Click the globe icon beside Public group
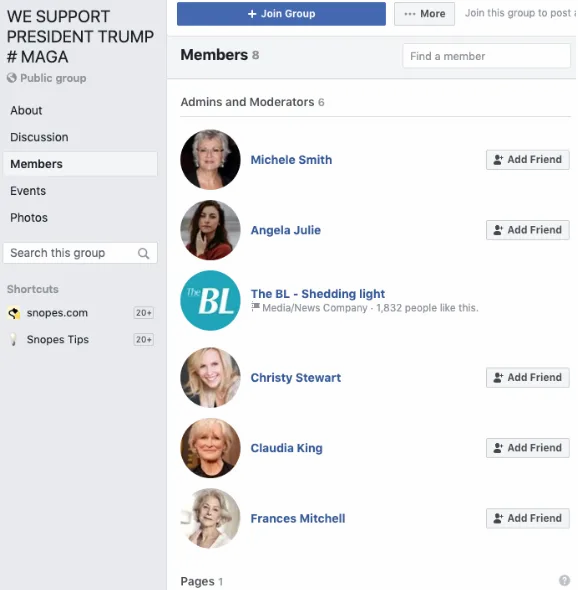This screenshot has height=590, width=578. 12,78
